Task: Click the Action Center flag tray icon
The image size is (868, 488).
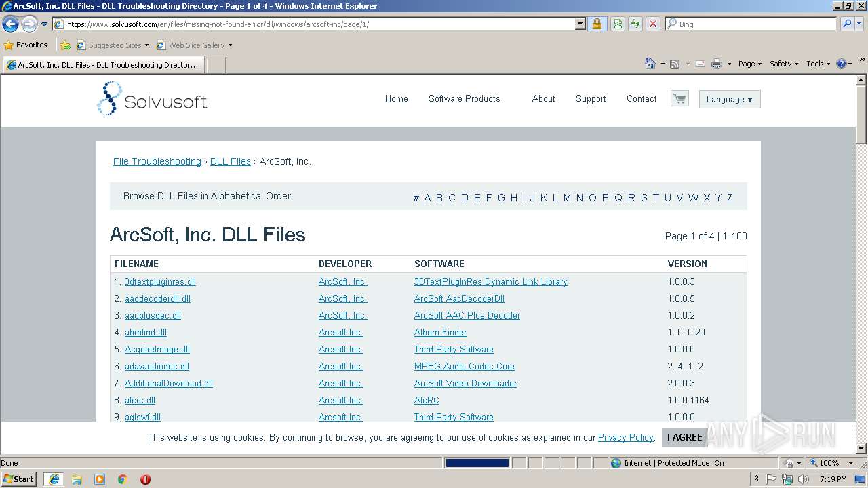Action: click(x=771, y=479)
